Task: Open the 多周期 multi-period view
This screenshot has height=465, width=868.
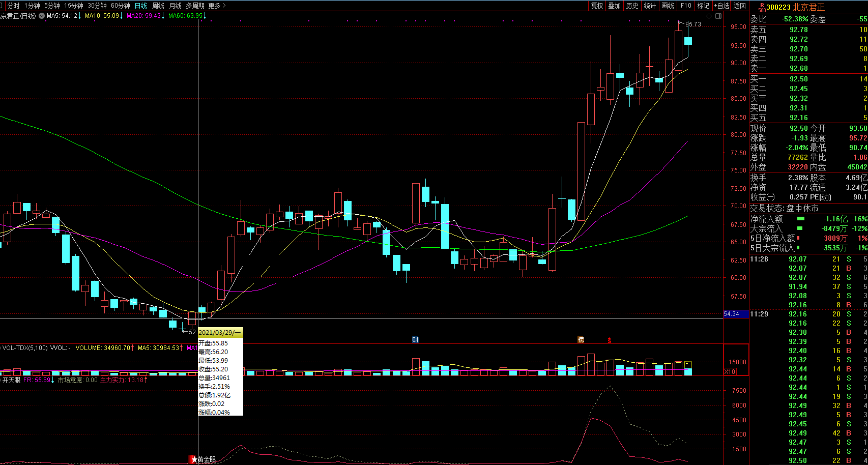Action: pyautogui.click(x=195, y=6)
